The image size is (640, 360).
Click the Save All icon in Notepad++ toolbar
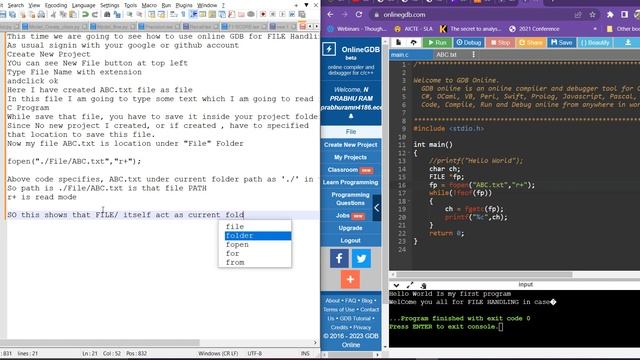(x=12, y=14)
